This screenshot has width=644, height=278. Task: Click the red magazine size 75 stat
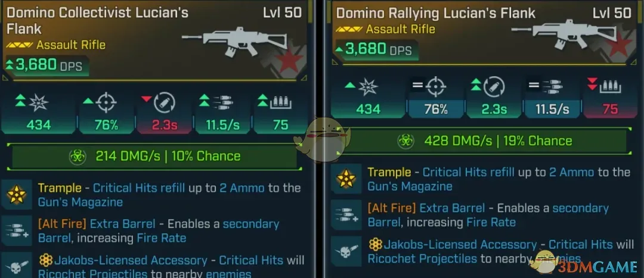coord(611,97)
